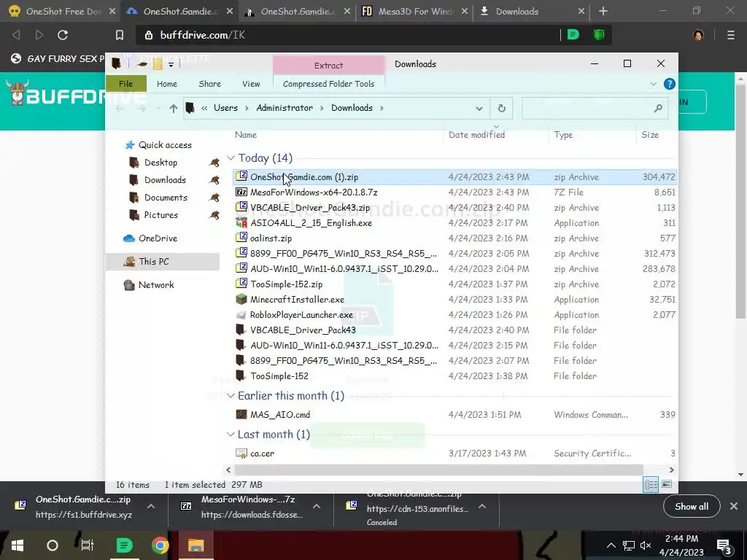Switch to Mesa3D For Windows browser tab

[413, 11]
